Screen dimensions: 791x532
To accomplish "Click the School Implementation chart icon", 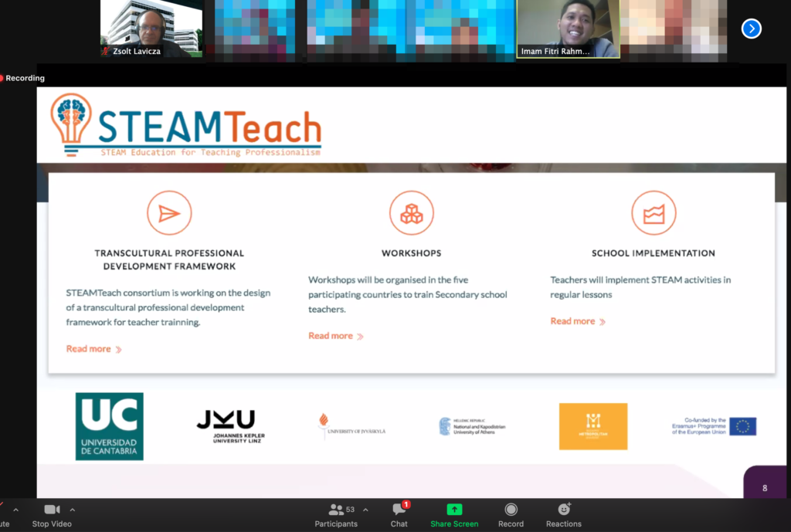I will coord(654,213).
